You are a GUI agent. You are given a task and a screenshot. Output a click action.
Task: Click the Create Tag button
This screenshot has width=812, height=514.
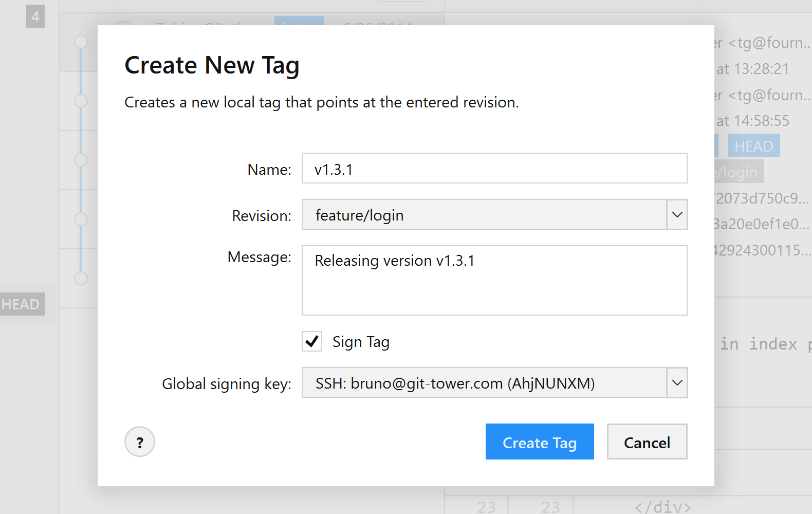pos(539,442)
